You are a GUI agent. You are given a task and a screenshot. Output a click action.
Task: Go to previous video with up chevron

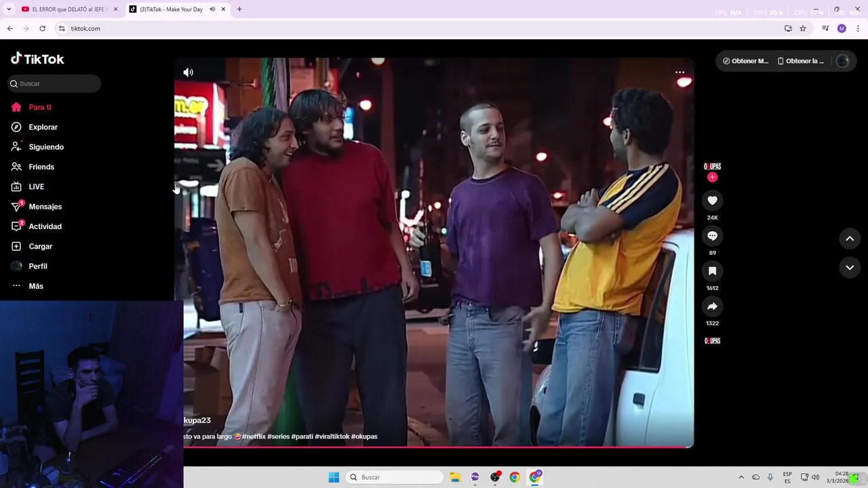point(850,239)
